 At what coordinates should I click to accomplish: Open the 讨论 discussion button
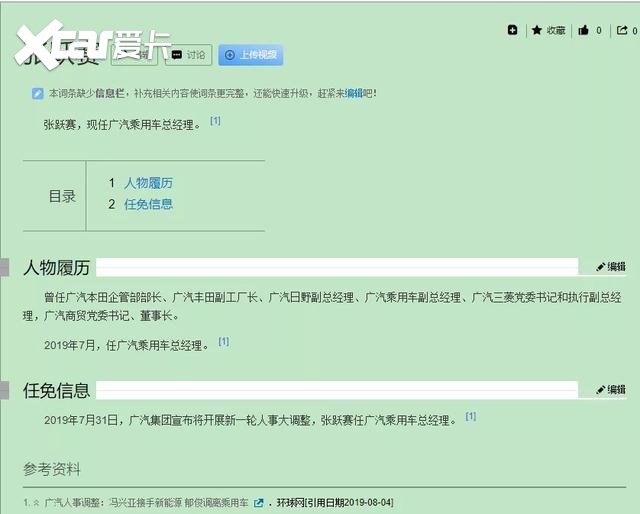(x=188, y=55)
